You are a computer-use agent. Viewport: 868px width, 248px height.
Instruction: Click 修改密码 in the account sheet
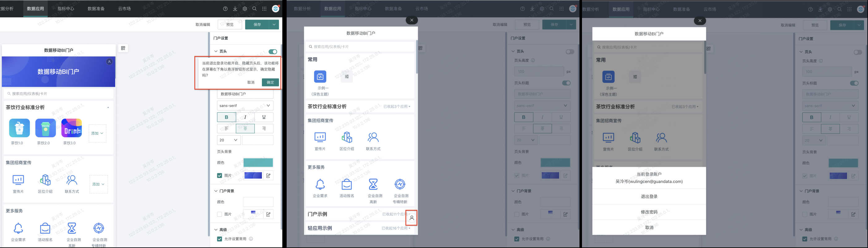coord(649,212)
